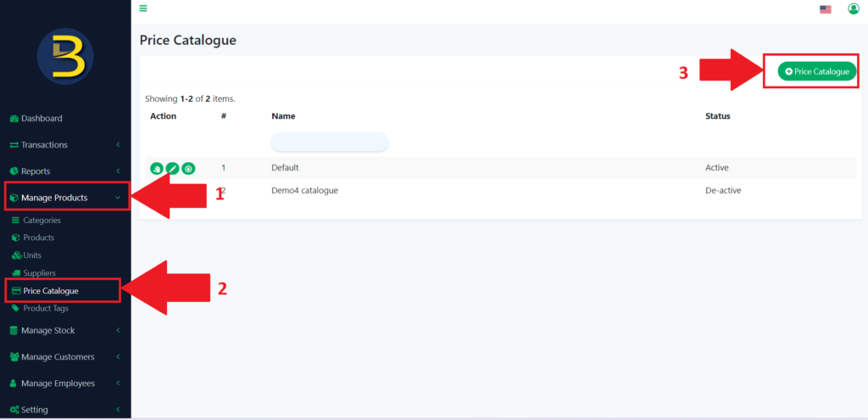Open Product Tags in sidebar
Screen dimensions: 868x420
tap(46, 308)
